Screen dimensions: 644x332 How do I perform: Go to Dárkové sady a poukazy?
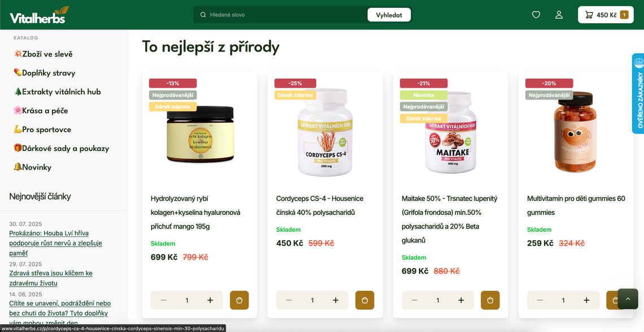coord(61,149)
